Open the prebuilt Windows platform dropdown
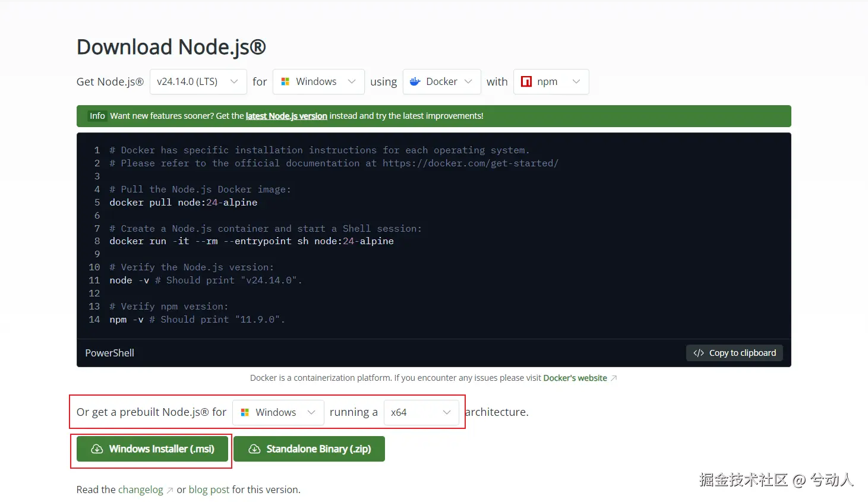 (x=278, y=412)
